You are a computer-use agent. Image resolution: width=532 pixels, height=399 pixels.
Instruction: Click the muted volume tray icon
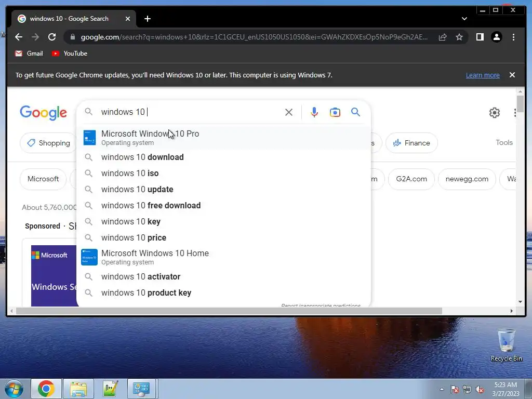480,389
